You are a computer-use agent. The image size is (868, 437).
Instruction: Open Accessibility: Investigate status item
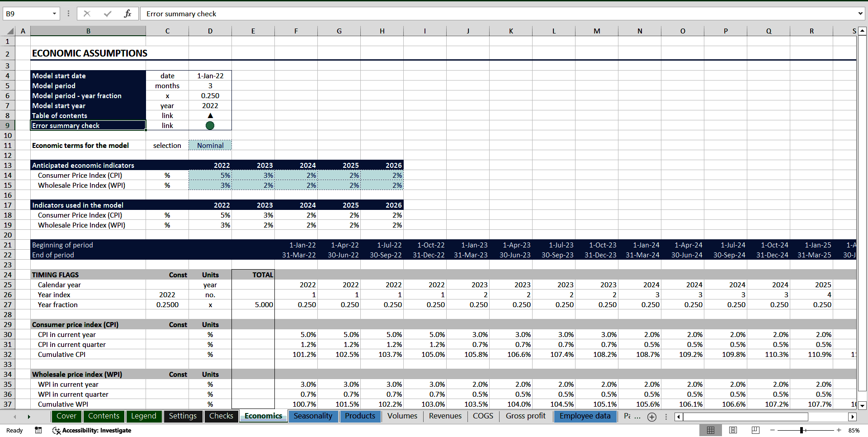pos(92,430)
